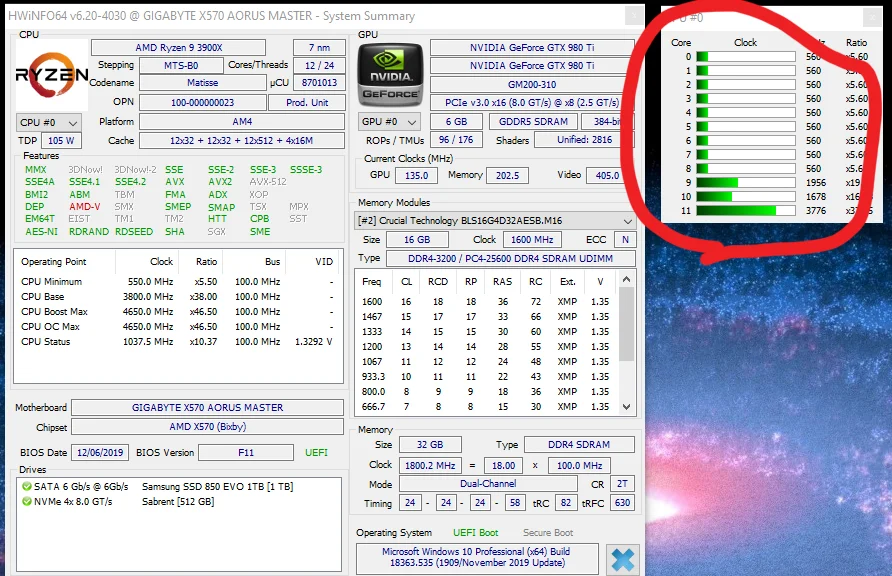The image size is (892, 576).
Task: Click the DDR4-3200 / PC4-25600 type field
Action: pyautogui.click(x=510, y=259)
